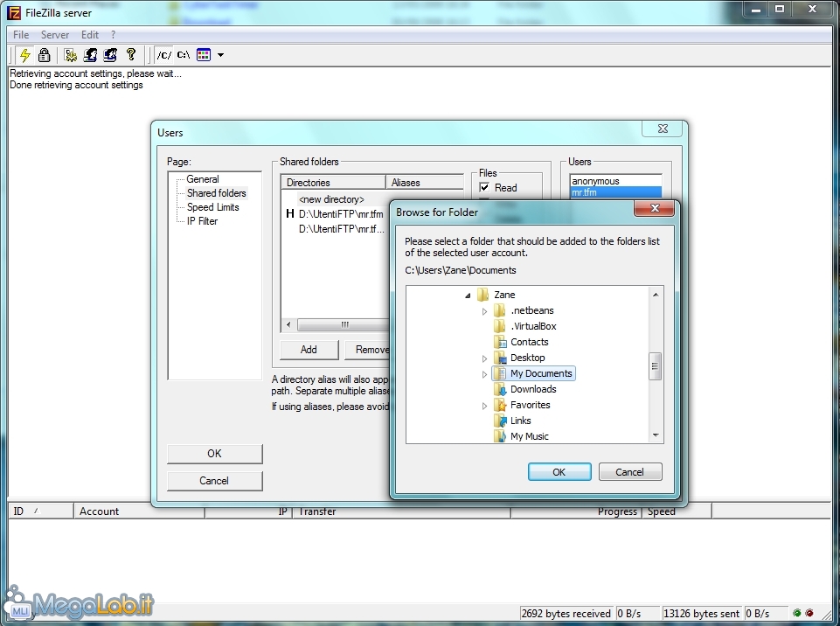Open the dropdown arrow beside the sorting icon
Image resolution: width=840 pixels, height=626 pixels.
pos(220,55)
